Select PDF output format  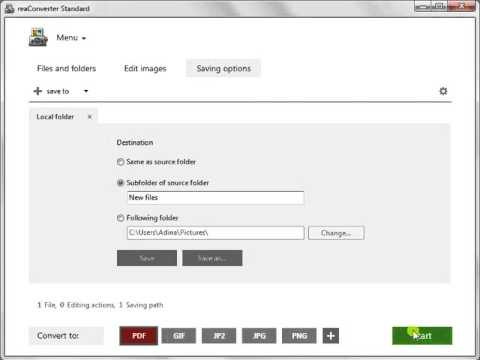click(139, 336)
